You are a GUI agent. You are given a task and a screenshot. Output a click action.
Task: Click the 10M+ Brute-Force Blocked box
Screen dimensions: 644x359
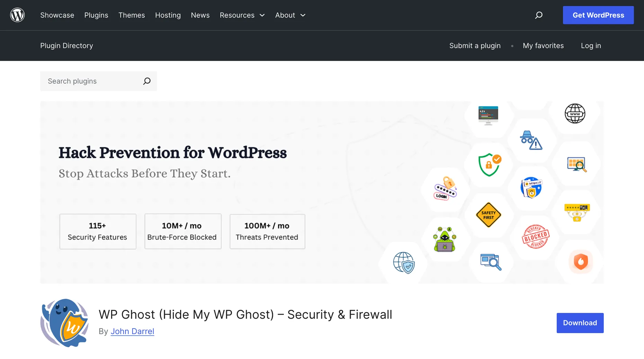click(x=183, y=231)
